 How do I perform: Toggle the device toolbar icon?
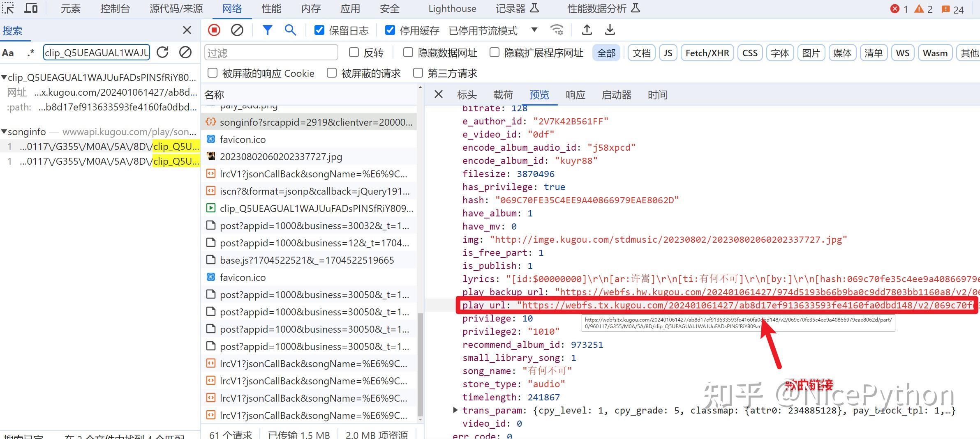point(31,8)
